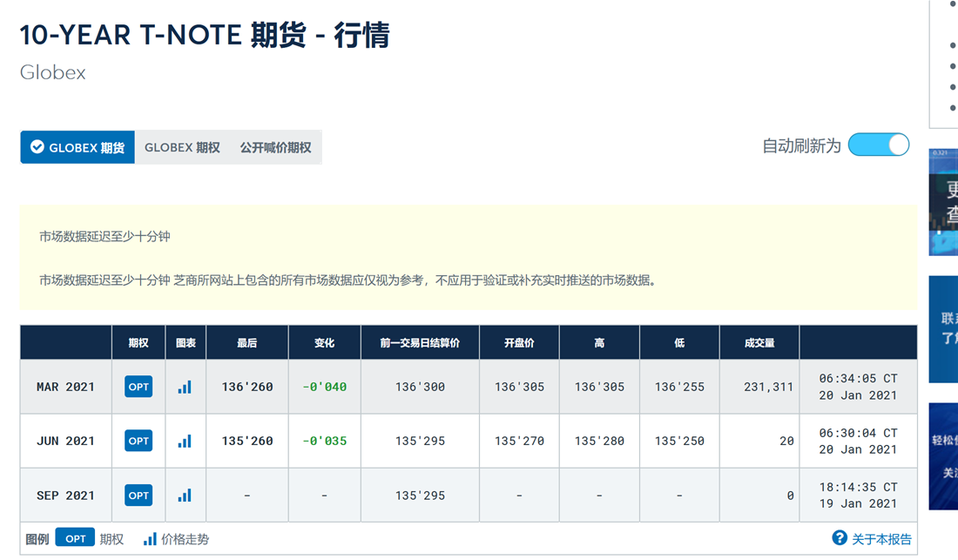
Task: Open chart icon for MAR 2021 row
Action: pos(185,387)
